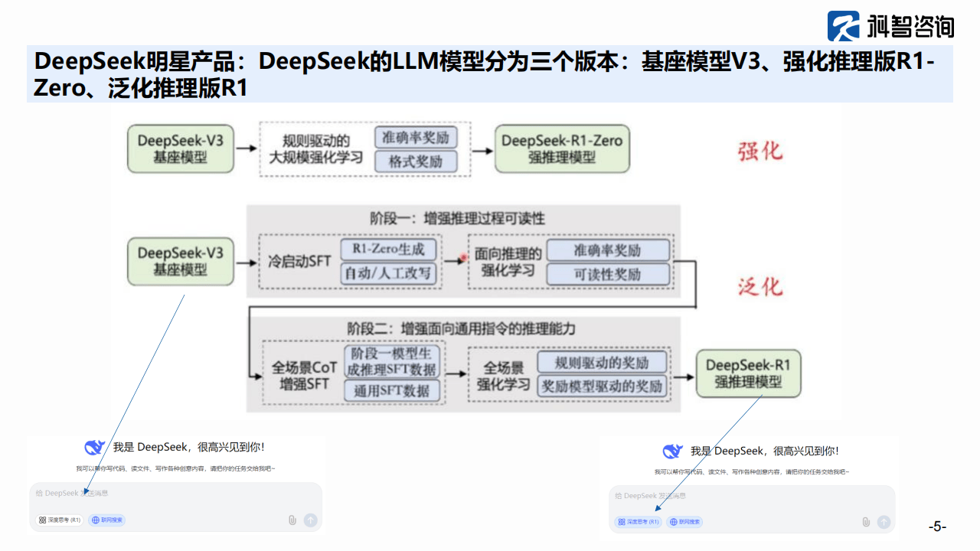Screen dimensions: 980x551
Task: Click the R1-Zero生成 box
Action: pos(389,249)
